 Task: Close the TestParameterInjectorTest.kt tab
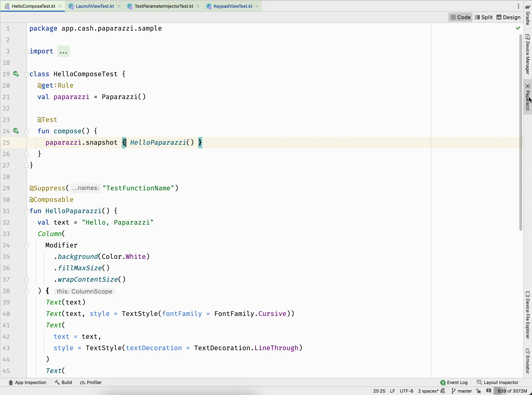(x=198, y=6)
